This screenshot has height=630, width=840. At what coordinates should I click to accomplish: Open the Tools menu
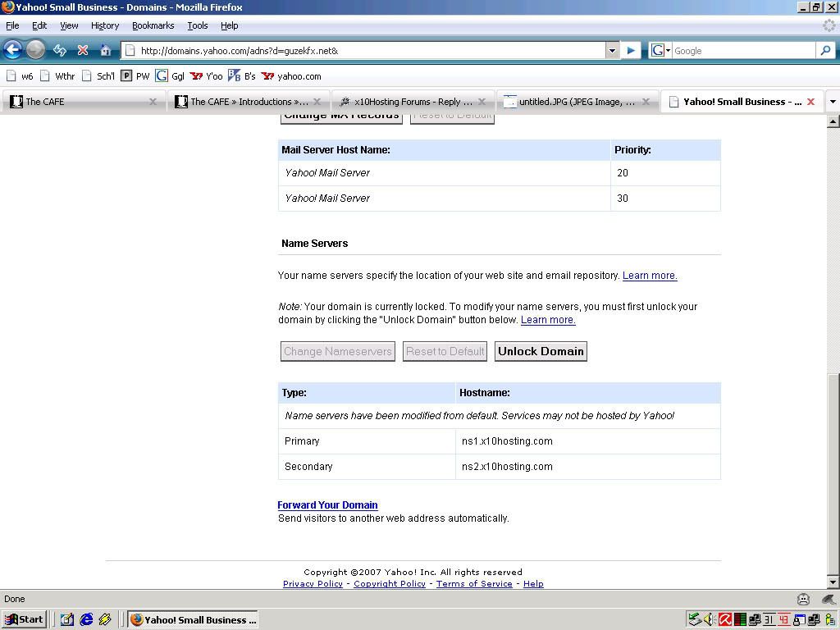pyautogui.click(x=198, y=25)
